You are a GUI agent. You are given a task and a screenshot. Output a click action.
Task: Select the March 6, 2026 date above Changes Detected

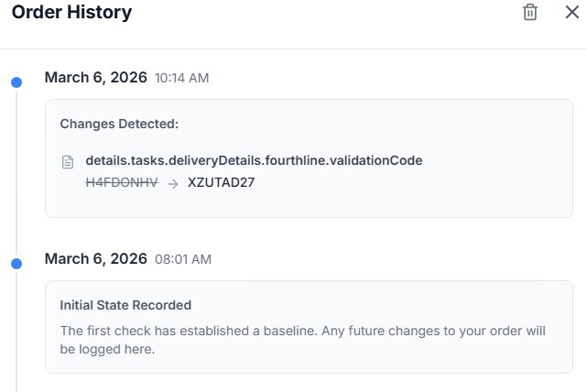click(x=95, y=78)
